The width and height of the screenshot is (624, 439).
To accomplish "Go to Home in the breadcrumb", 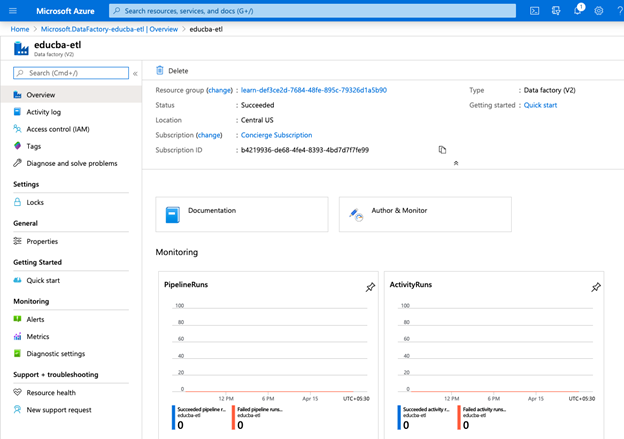I will coord(20,29).
